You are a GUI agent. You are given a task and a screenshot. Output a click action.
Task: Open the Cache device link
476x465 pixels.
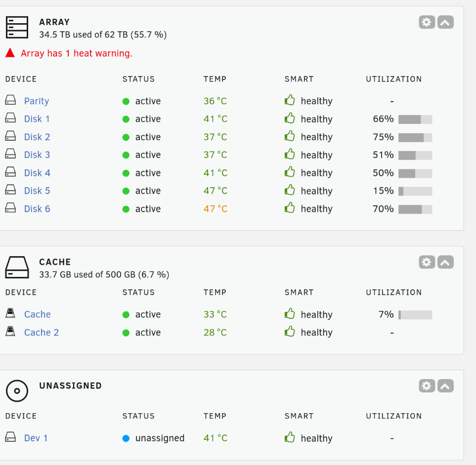coord(38,314)
